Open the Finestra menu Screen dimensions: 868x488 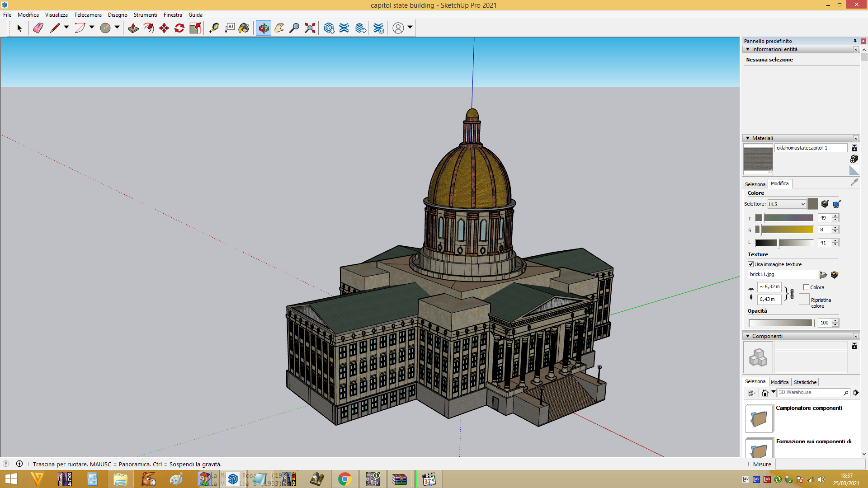click(x=173, y=15)
